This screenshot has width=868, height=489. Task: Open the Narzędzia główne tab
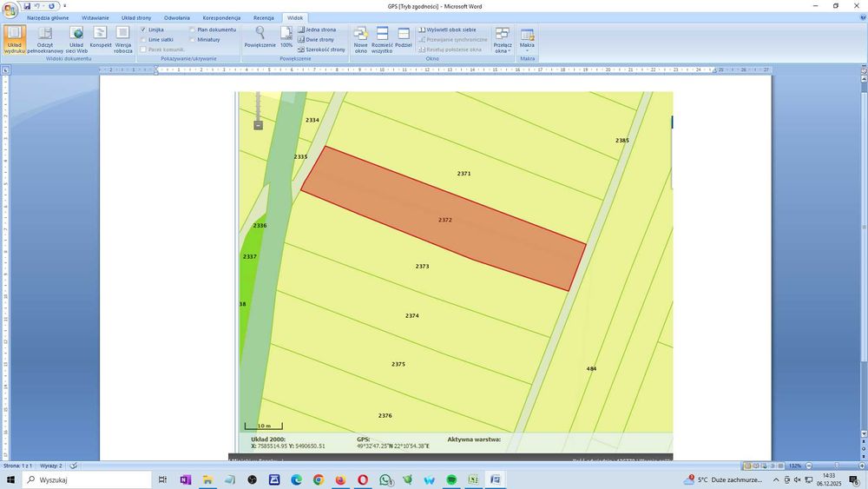pos(48,17)
